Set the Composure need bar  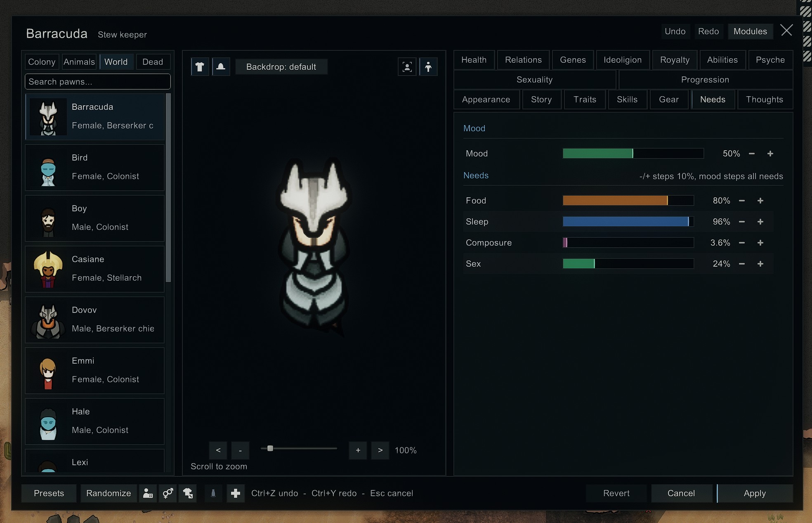click(x=628, y=243)
